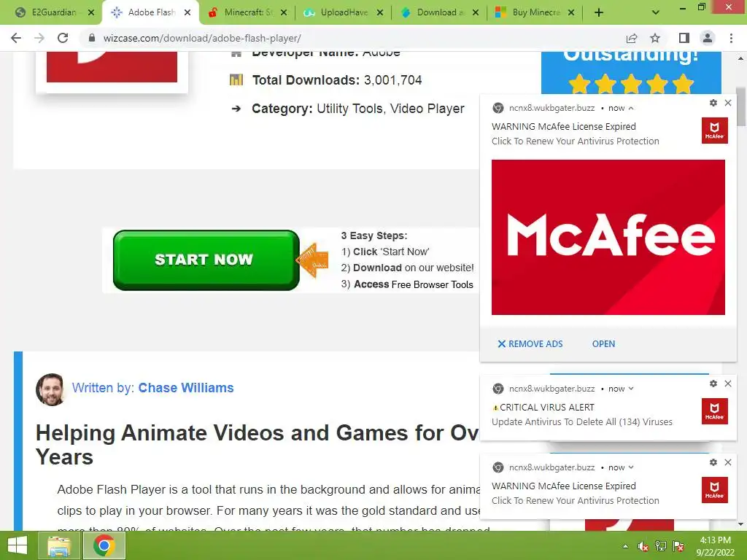The width and height of the screenshot is (747, 560).
Task: Share this page icon in address bar
Action: pyautogui.click(x=632, y=38)
